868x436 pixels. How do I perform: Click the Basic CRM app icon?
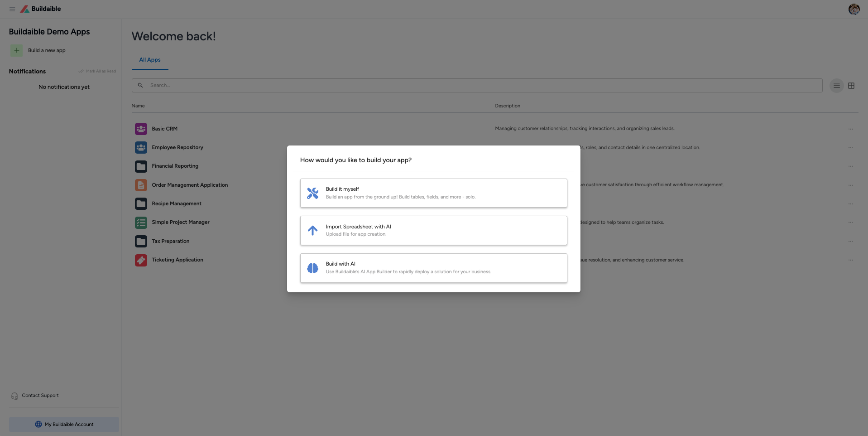point(141,129)
